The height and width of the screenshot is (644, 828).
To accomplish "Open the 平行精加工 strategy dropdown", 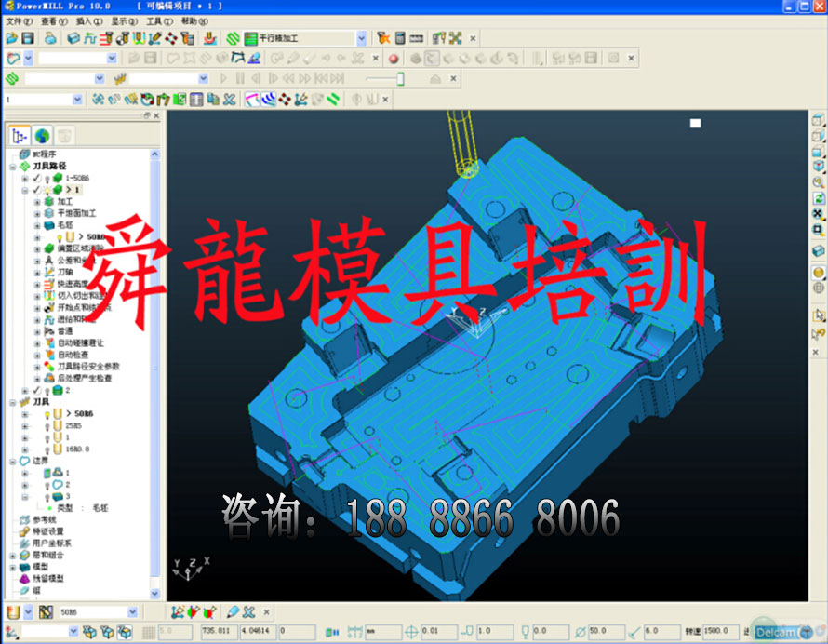I will pyautogui.click(x=361, y=38).
